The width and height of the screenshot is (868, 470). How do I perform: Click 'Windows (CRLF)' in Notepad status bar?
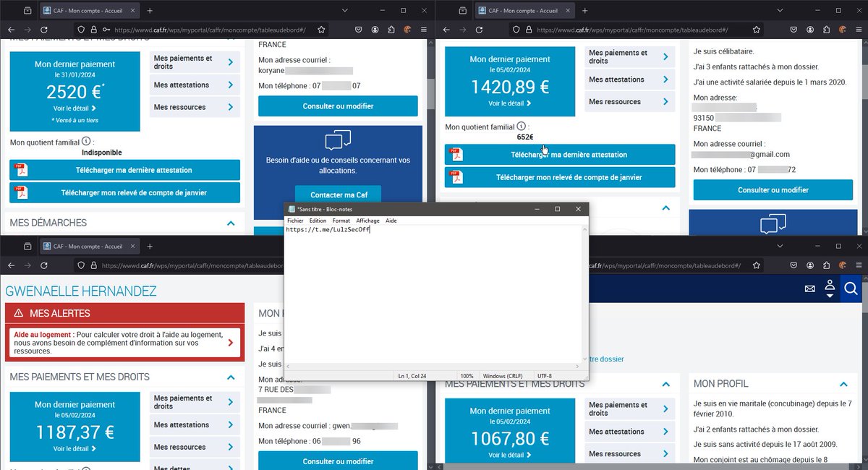pos(503,376)
